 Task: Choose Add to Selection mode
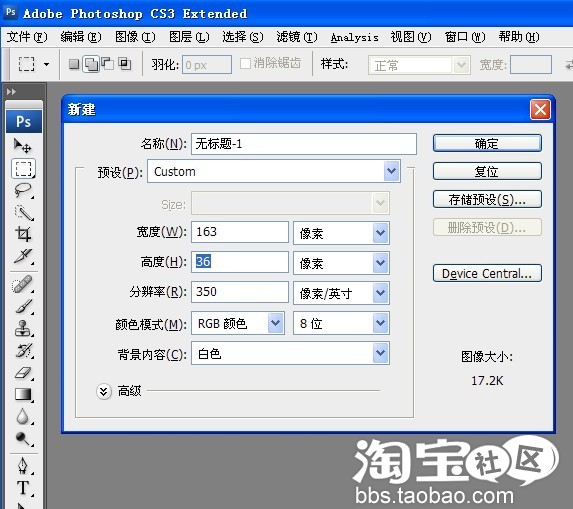click(91, 64)
